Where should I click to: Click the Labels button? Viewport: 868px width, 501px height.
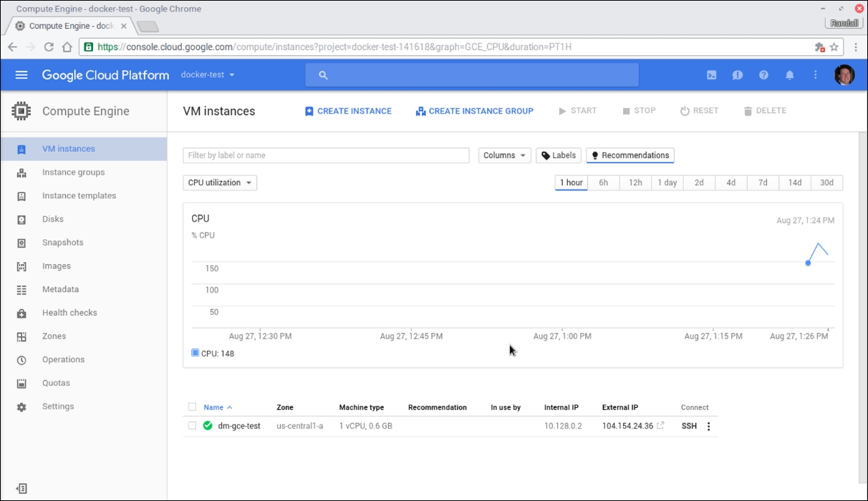559,155
